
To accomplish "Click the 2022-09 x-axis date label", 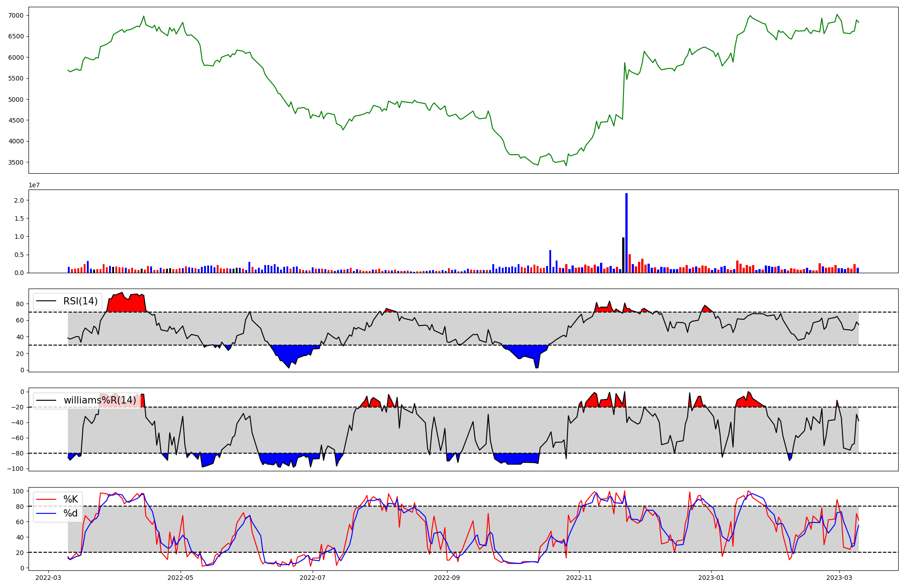I will click(447, 578).
